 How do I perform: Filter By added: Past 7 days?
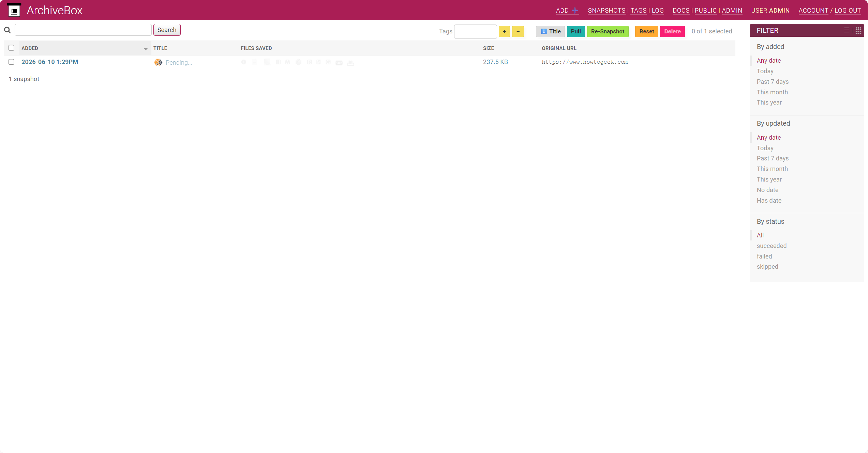[x=773, y=82]
